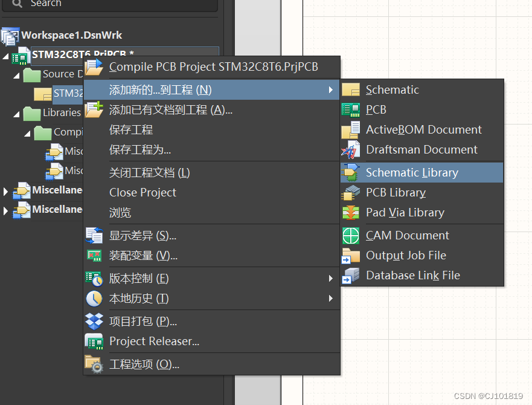Screen dimensions: 532x405
Task: Choose 装配变量 (V)... entry
Action: [212, 256]
